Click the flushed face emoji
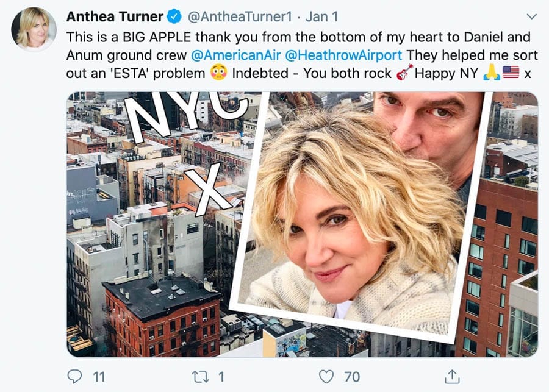Image resolution: width=549 pixels, height=392 pixels. coord(218,73)
